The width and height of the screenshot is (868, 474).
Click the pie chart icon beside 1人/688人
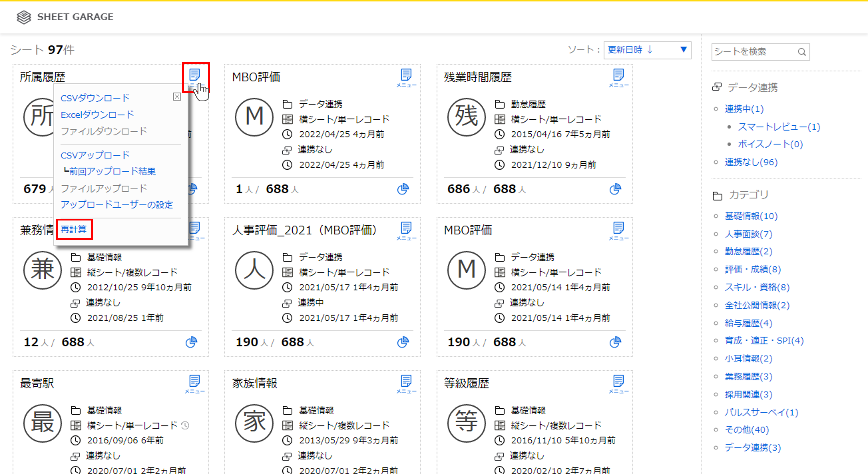(403, 189)
